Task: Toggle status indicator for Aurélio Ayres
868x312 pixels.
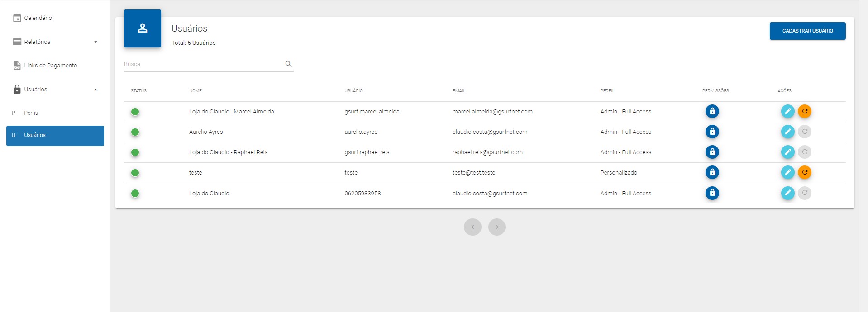Action: pos(135,132)
